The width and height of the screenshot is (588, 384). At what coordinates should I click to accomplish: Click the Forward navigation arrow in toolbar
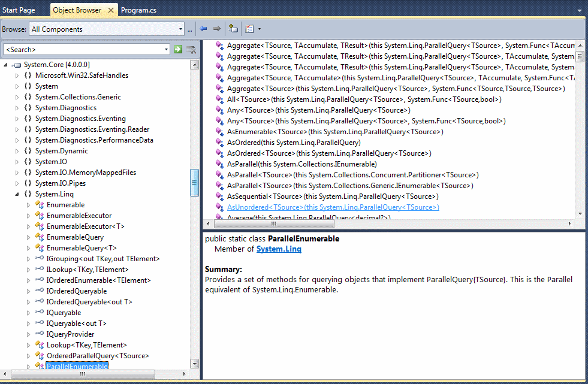pos(216,29)
